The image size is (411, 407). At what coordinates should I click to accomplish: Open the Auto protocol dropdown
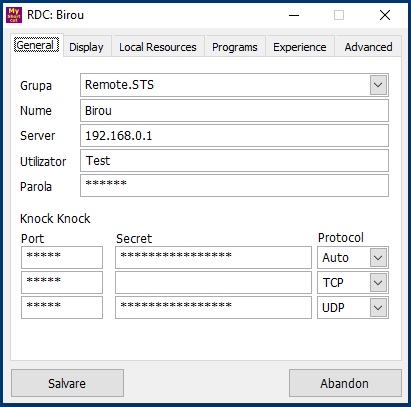[378, 258]
